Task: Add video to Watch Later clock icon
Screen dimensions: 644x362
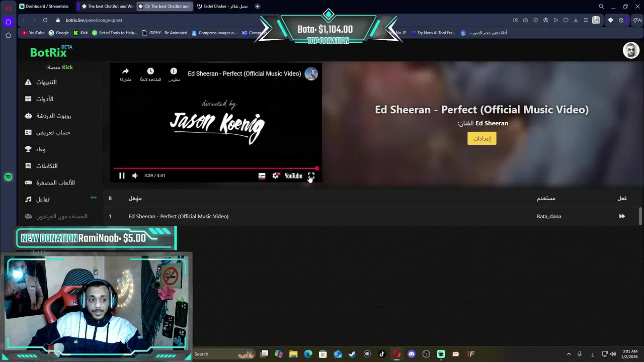Action: coord(150,74)
